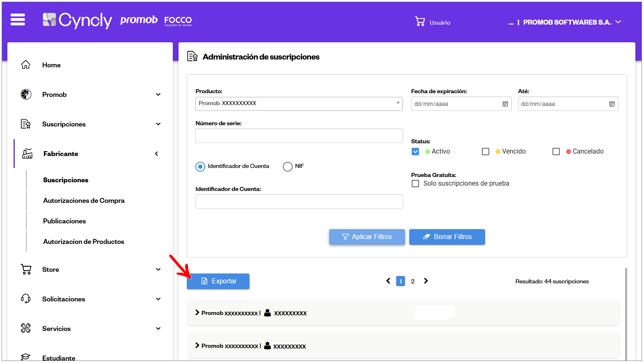Image resolution: width=644 pixels, height=363 pixels.
Task: Click the Exportar button
Action: click(218, 281)
